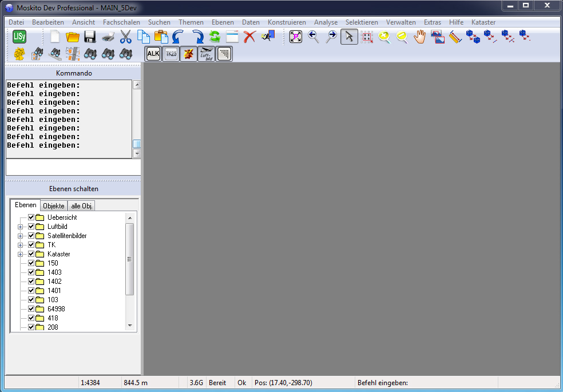
Task: Uncheck the Luftbild layer checkbox
Action: 31,227
